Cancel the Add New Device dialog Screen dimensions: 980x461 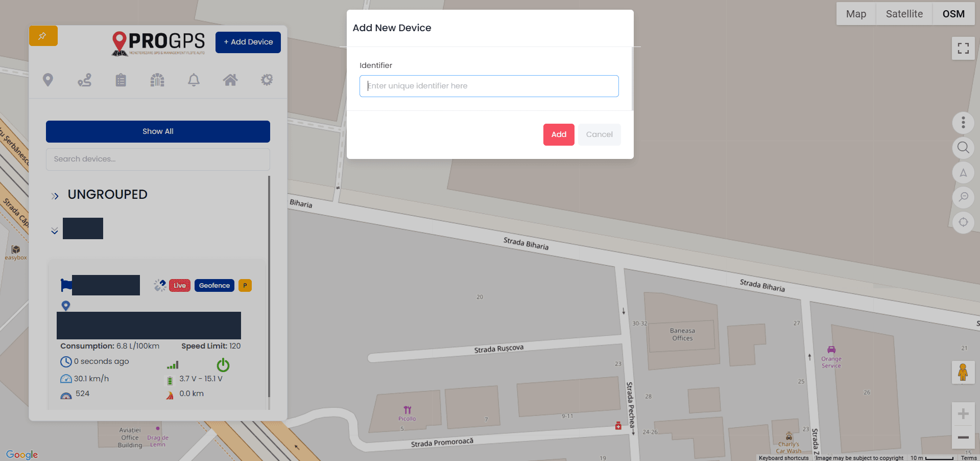coord(600,134)
